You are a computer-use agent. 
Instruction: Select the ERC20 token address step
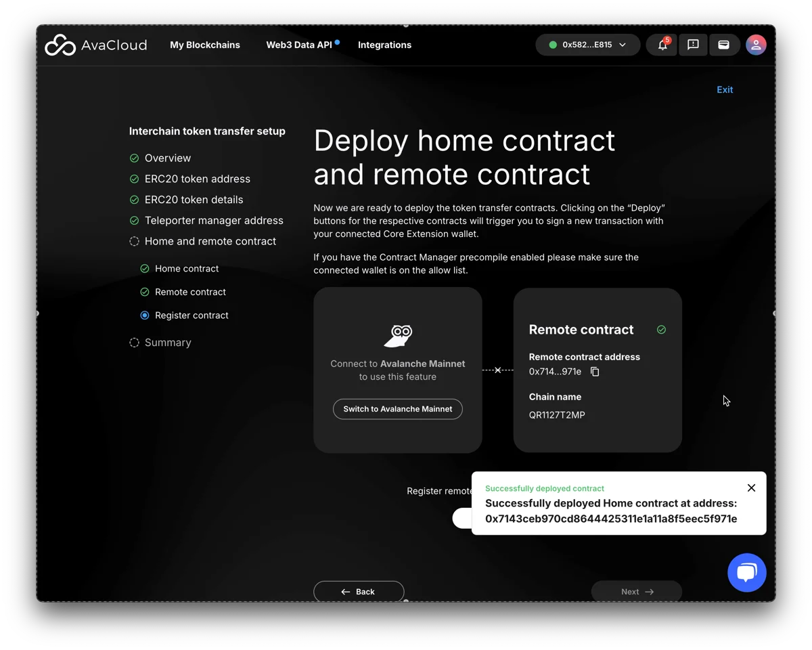tap(198, 179)
